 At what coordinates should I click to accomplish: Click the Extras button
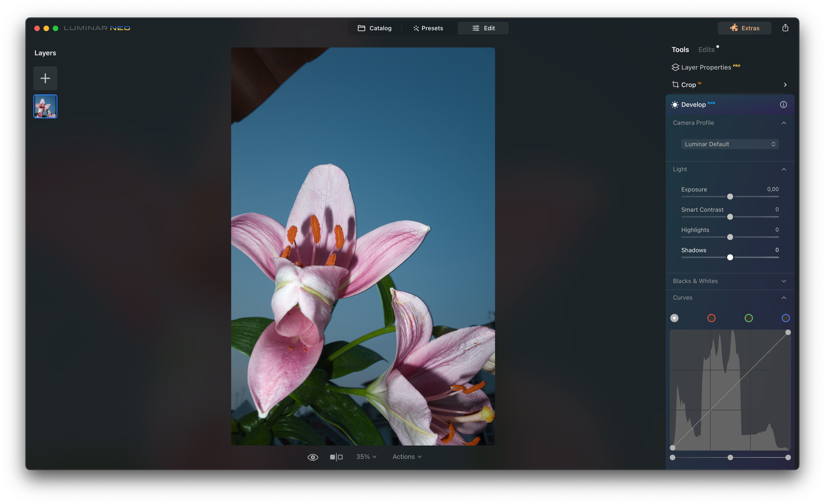[x=744, y=28]
